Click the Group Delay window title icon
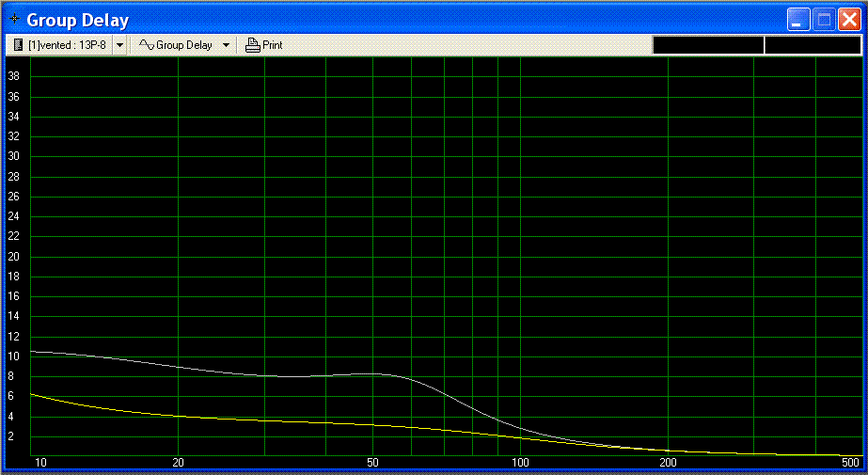The height and width of the screenshot is (475, 868). tap(14, 20)
